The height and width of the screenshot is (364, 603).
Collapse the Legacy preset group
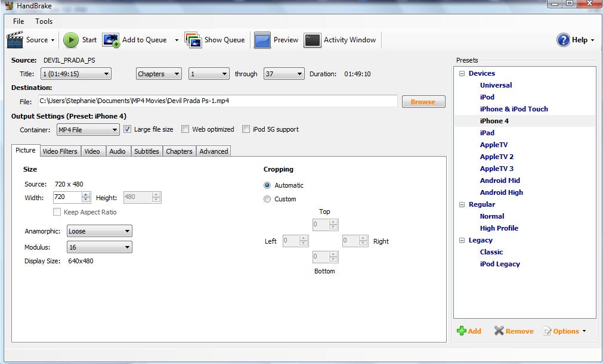462,240
